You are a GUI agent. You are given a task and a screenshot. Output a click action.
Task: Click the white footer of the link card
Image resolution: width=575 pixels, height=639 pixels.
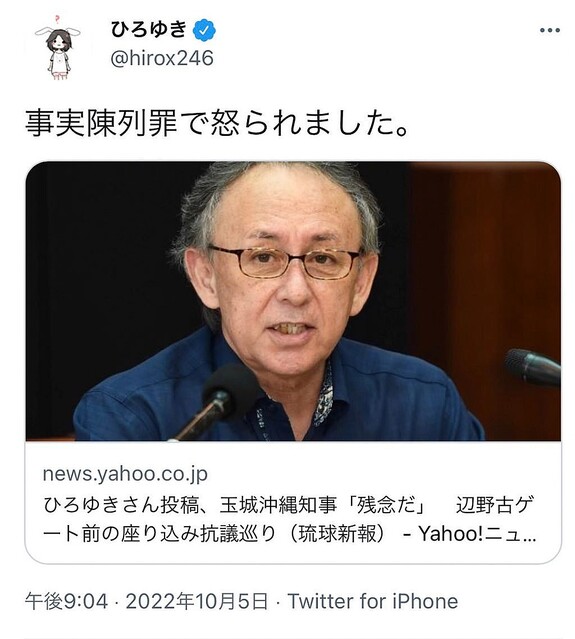293,502
